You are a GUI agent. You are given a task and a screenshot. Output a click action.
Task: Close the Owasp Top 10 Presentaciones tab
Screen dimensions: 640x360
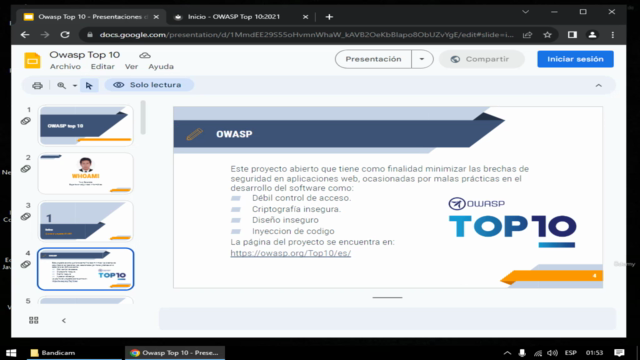[156, 17]
